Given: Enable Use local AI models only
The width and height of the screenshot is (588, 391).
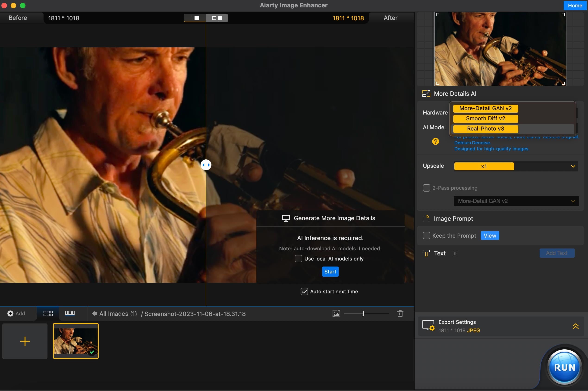Looking at the screenshot, I should tap(298, 259).
